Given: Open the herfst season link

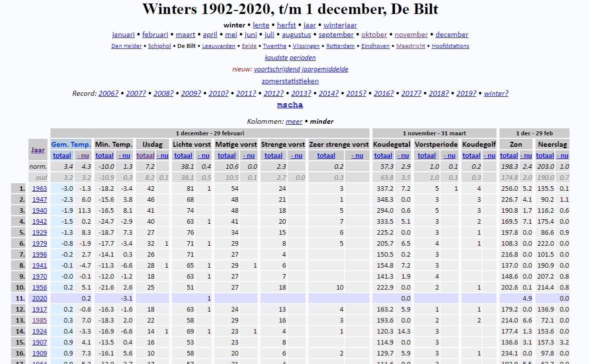Looking at the screenshot, I should pos(286,25).
